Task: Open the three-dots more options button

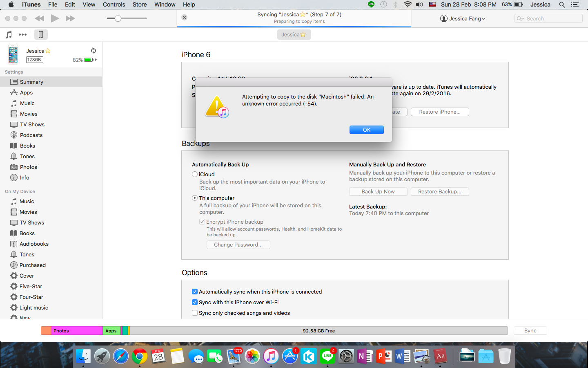Action: [23, 35]
